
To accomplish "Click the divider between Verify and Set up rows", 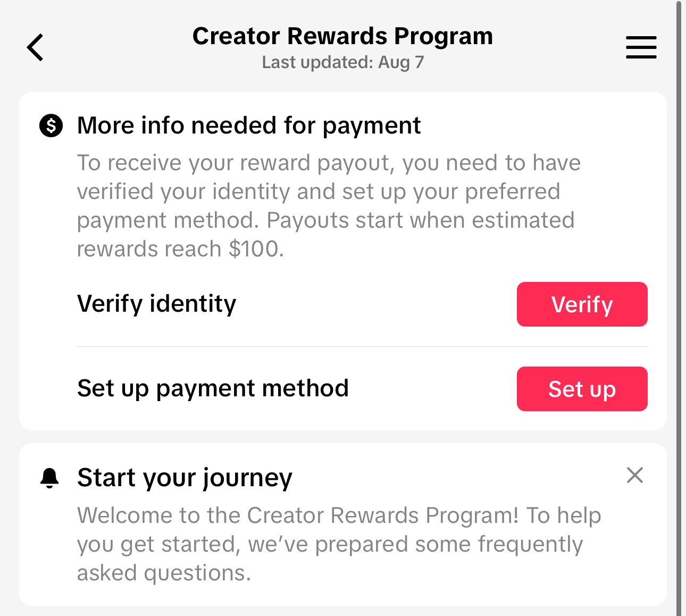I will pos(362,346).
